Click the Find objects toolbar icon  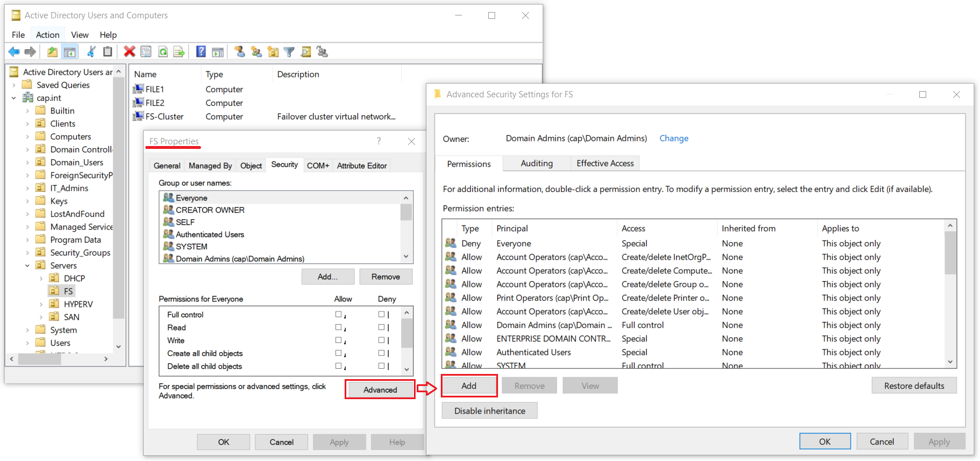[x=306, y=52]
